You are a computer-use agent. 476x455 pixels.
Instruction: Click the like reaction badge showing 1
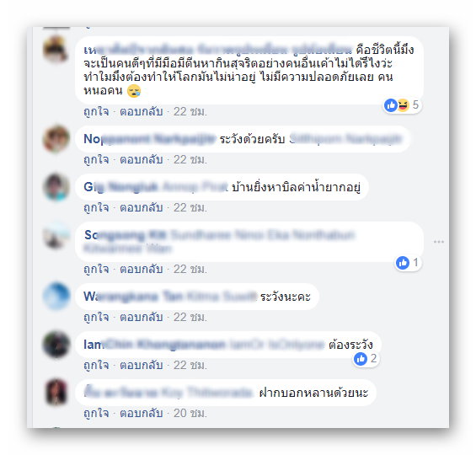click(x=409, y=263)
